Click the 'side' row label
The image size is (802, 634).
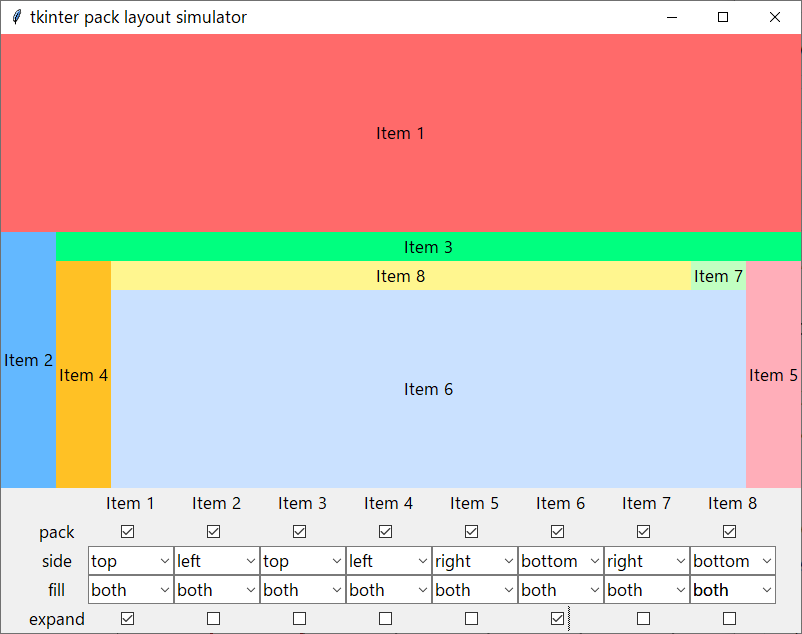pos(57,561)
